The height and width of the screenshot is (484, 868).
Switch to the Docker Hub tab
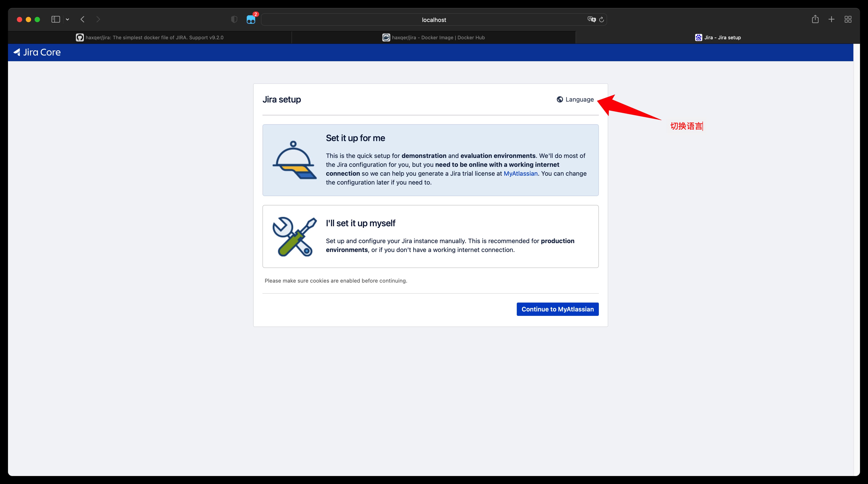434,37
